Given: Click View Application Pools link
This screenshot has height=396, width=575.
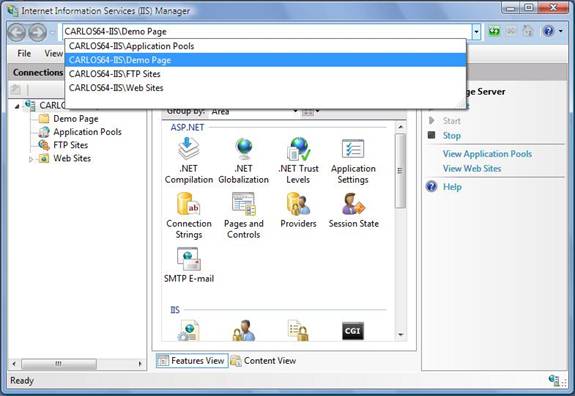Looking at the screenshot, I should [x=487, y=154].
